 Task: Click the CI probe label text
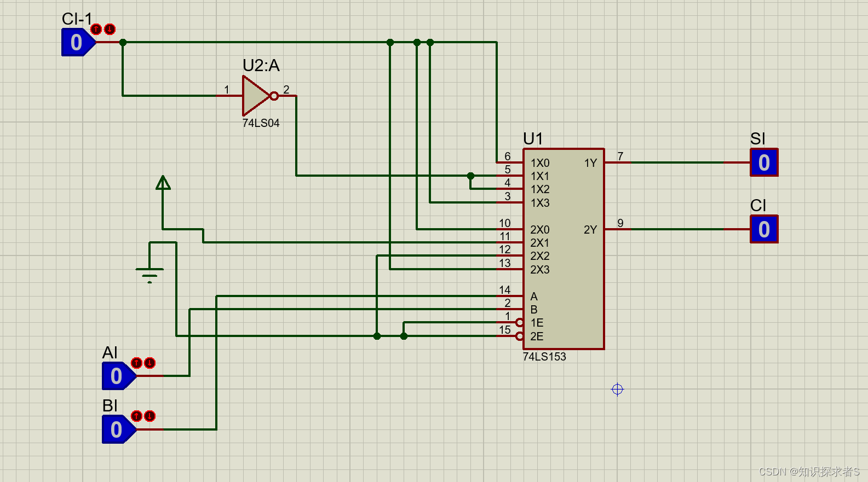pyautogui.click(x=758, y=206)
